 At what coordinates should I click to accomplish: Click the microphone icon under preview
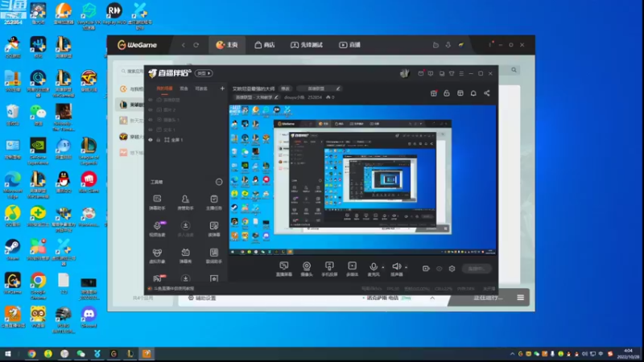point(374,267)
